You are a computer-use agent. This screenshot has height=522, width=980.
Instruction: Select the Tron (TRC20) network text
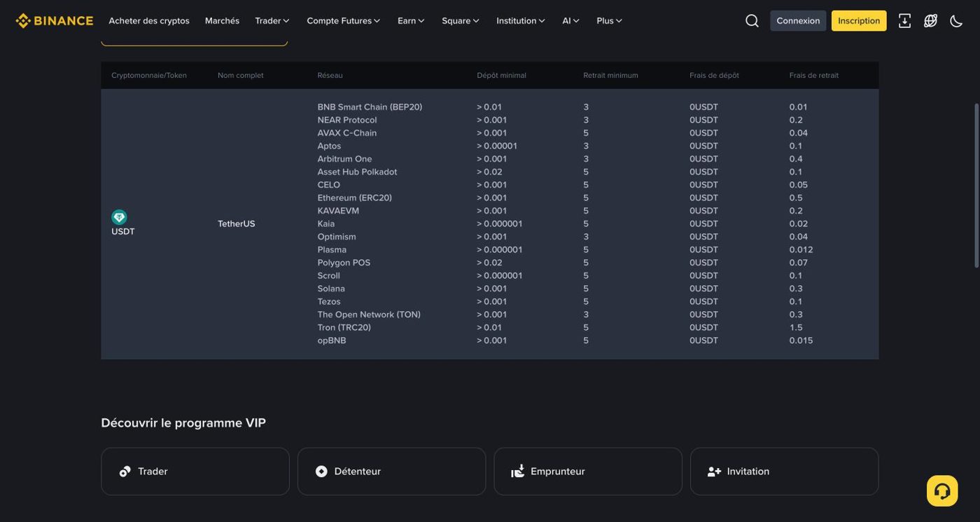pos(344,327)
